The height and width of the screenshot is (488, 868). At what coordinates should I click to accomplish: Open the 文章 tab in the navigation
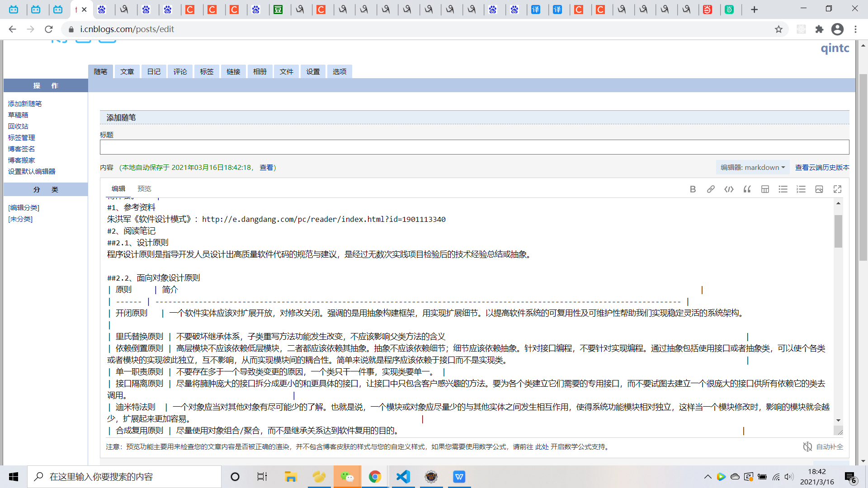127,71
